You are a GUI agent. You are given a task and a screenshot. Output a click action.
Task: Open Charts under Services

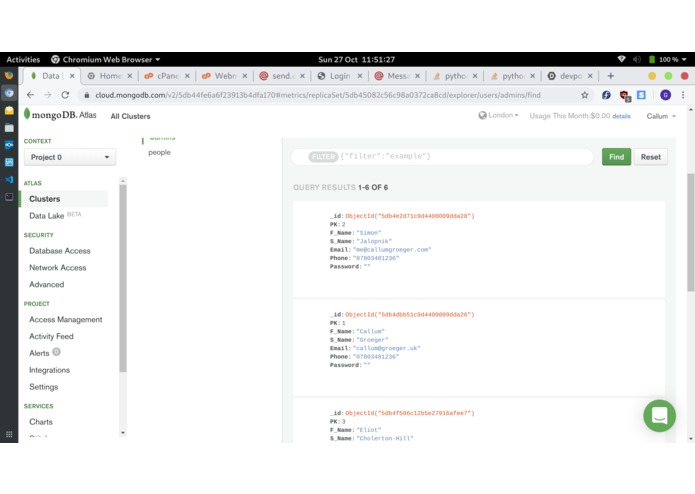[x=41, y=422]
